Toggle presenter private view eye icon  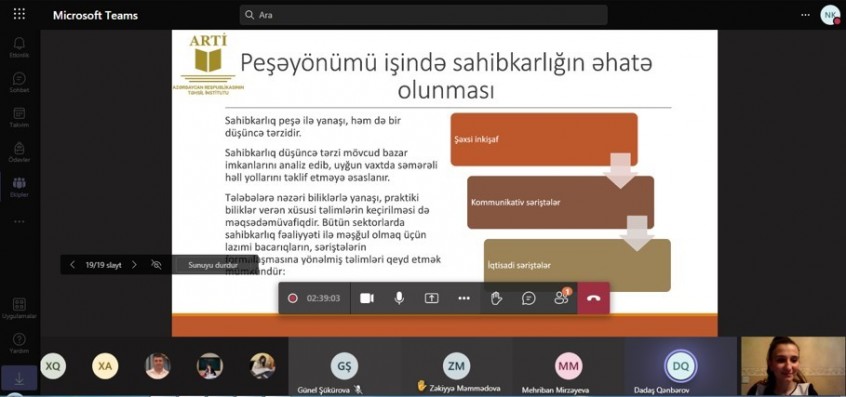point(156,264)
